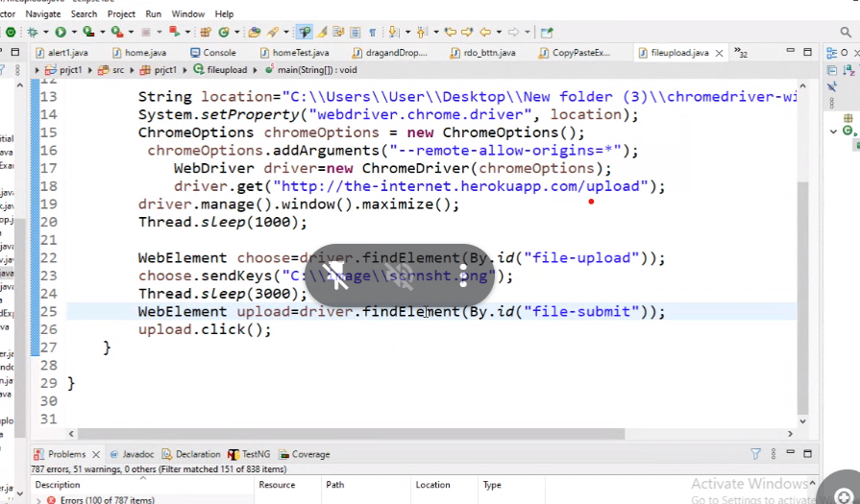Open the Window menu
The height and width of the screenshot is (504, 860).
pyautogui.click(x=187, y=13)
